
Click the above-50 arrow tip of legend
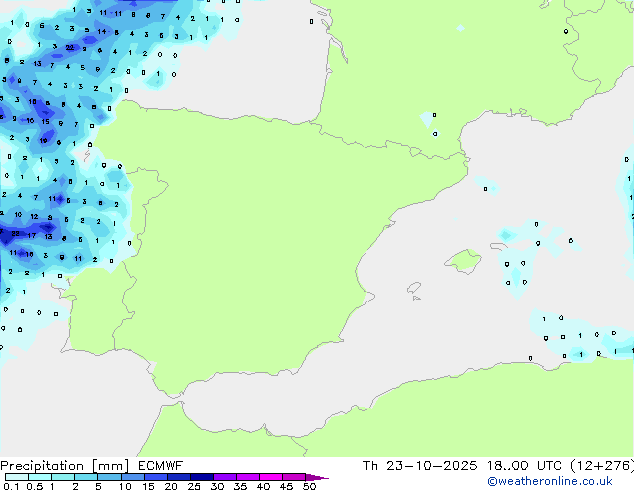coord(317,477)
